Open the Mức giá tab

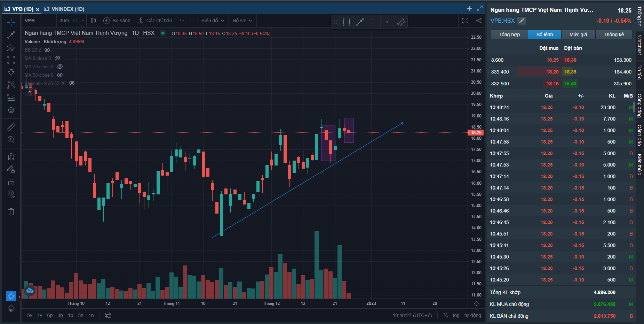coord(578,34)
